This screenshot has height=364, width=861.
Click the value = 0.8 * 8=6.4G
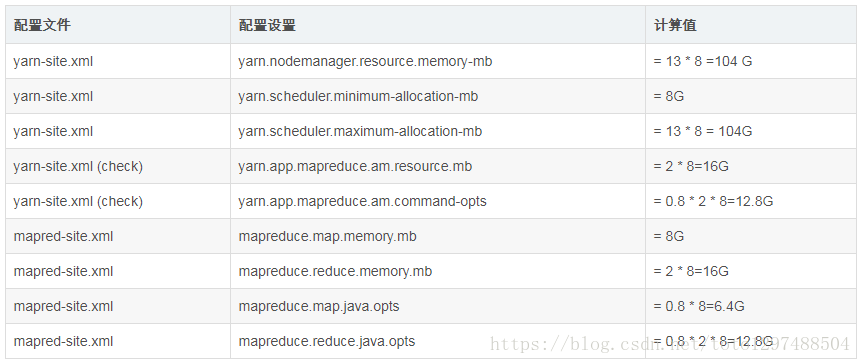click(699, 306)
